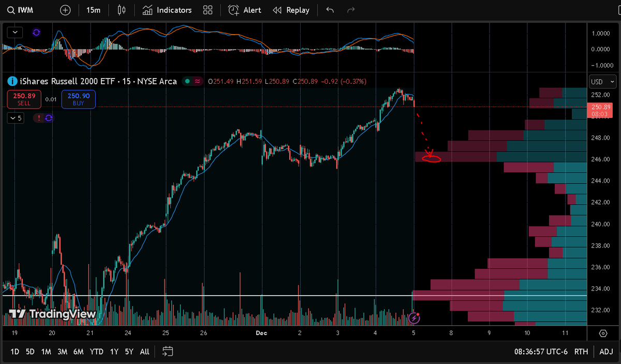Open the RTH session dropdown

click(x=581, y=352)
